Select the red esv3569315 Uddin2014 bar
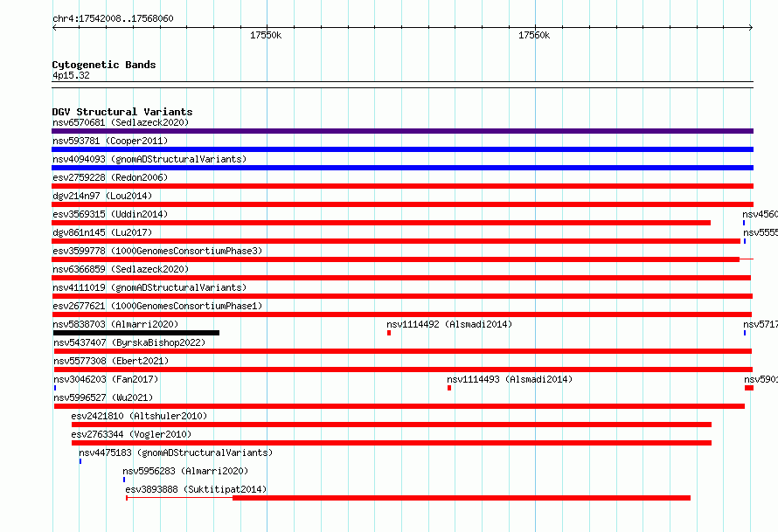The image size is (778, 532). pos(381,223)
